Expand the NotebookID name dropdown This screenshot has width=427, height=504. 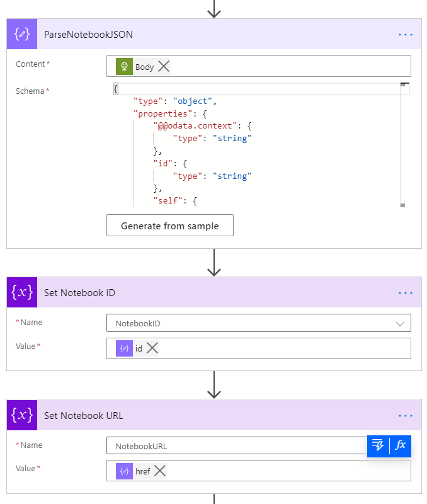click(399, 323)
